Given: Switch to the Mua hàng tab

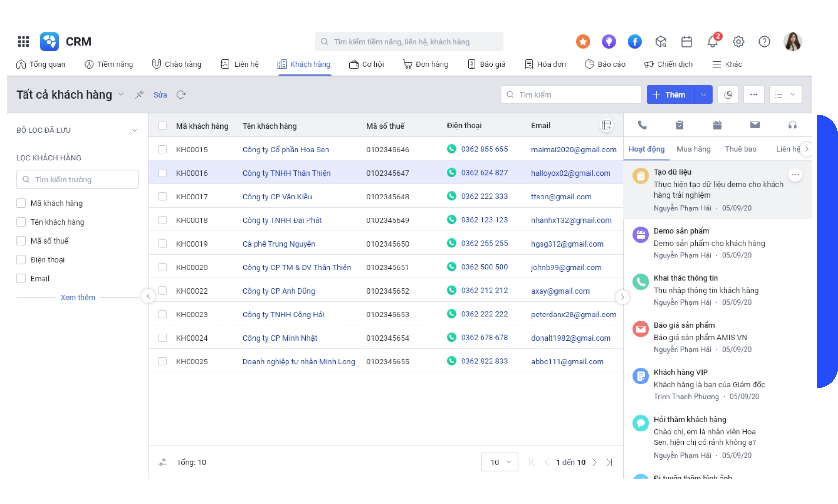Looking at the screenshot, I should point(693,149).
